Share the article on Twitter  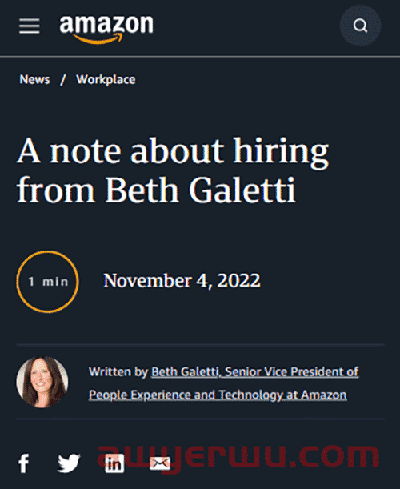click(x=69, y=463)
